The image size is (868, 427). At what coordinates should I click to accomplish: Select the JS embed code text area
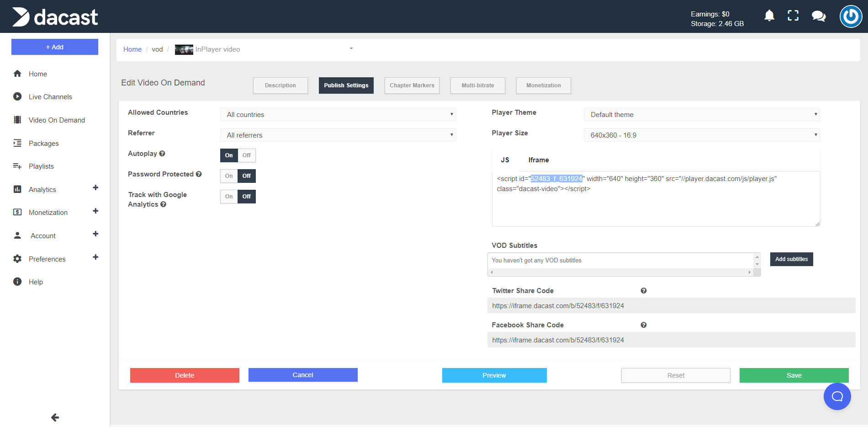pos(656,199)
